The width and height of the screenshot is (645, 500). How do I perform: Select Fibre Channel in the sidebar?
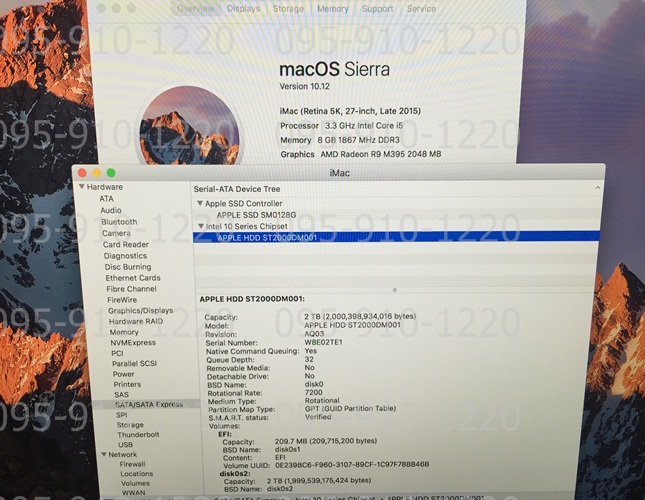(x=131, y=289)
